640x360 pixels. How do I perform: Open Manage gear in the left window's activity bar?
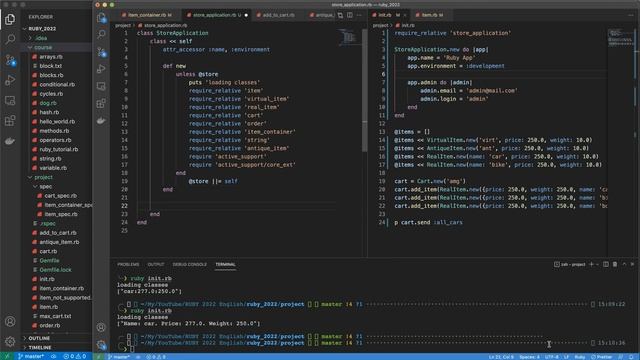click(10, 341)
